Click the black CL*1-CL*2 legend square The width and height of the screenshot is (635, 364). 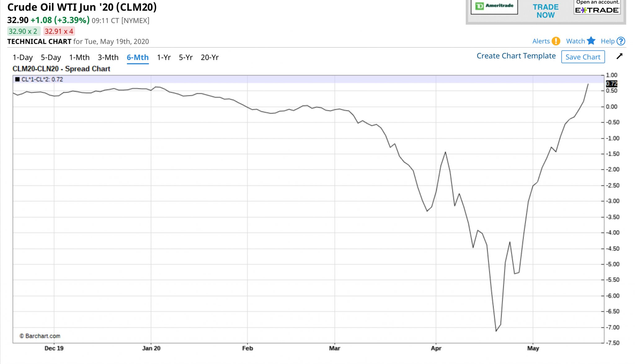(17, 79)
